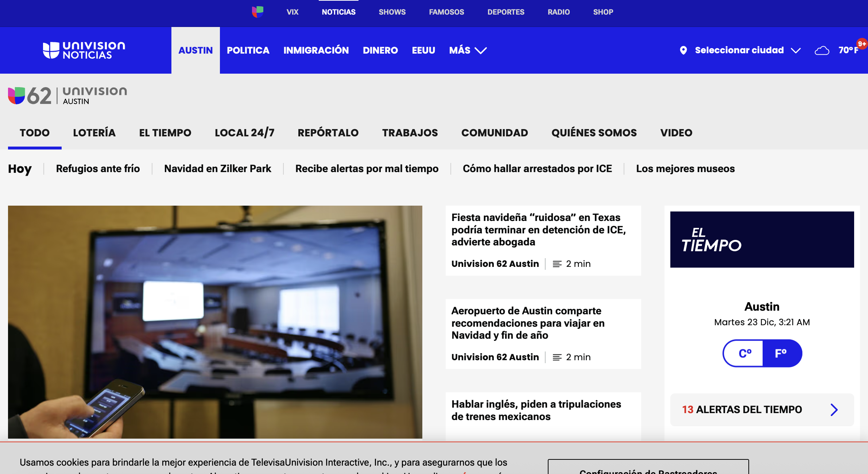Screen dimensions: 868x474
Task: Open DEPORTES in the top menu
Action: [x=505, y=12]
